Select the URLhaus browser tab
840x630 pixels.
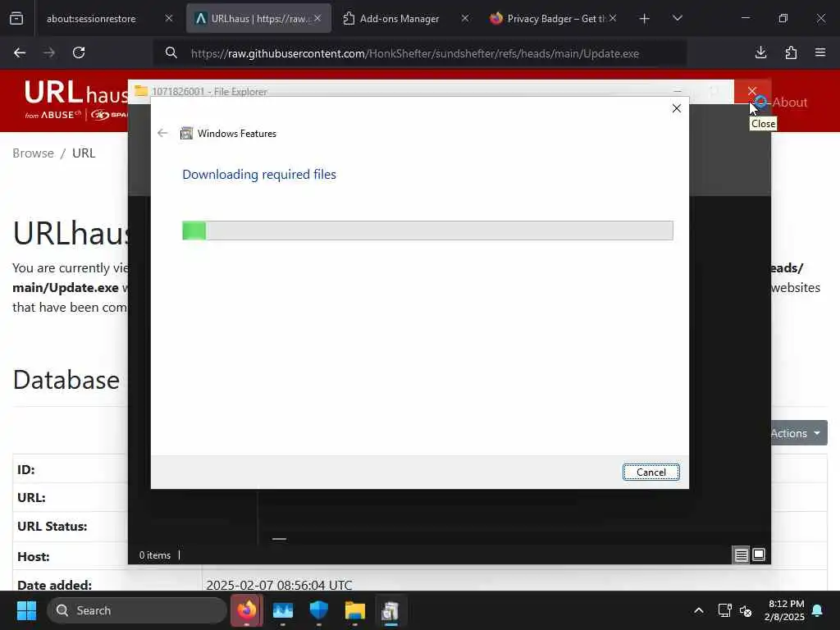click(x=258, y=19)
